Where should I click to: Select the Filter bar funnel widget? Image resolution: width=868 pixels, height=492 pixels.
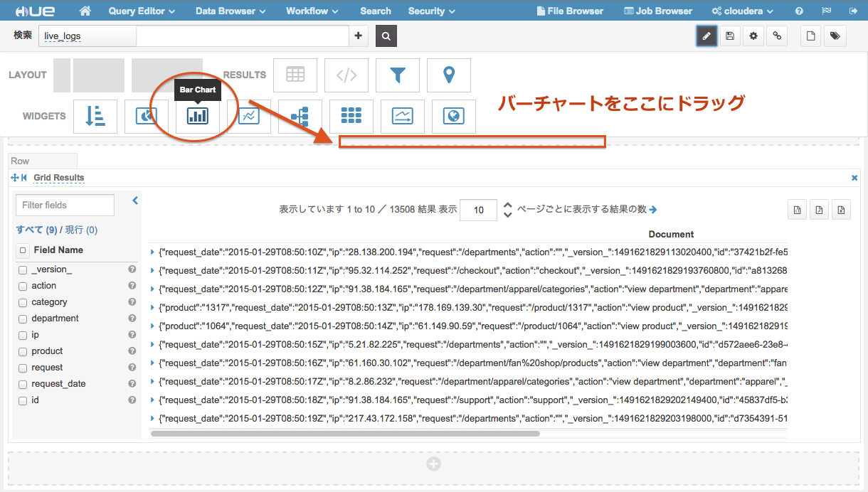click(x=398, y=75)
